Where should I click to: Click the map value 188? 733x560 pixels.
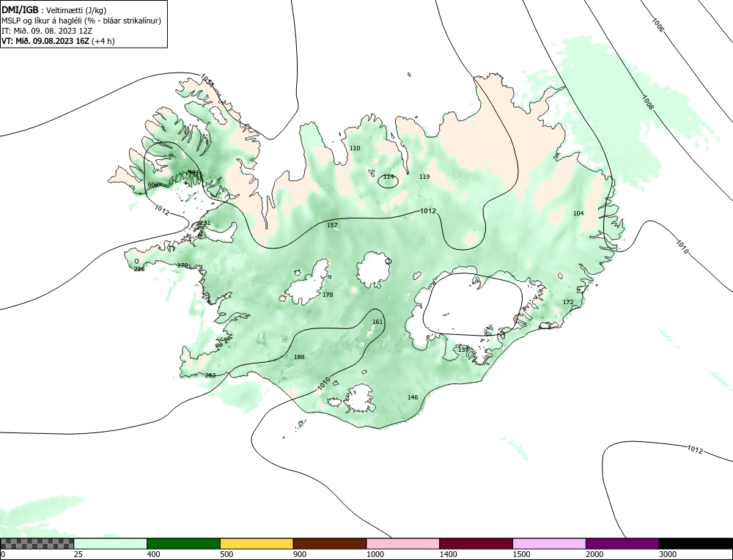pos(299,357)
